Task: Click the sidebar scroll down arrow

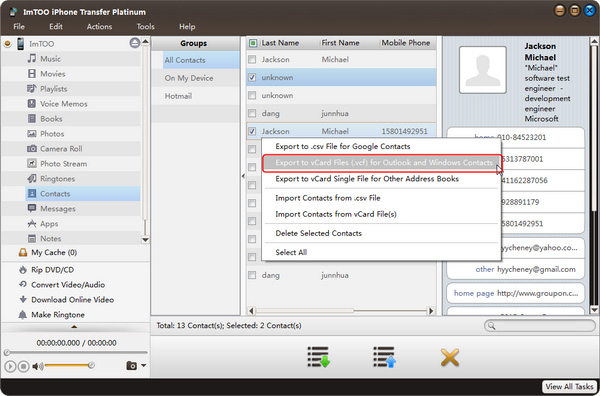Action: (145, 240)
